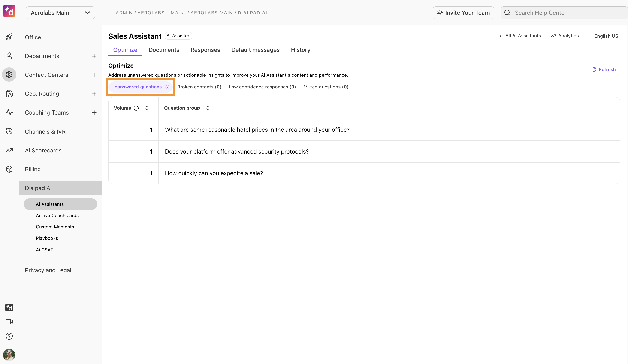
Task: Select the settings gear sidebar icon
Action: 9,75
